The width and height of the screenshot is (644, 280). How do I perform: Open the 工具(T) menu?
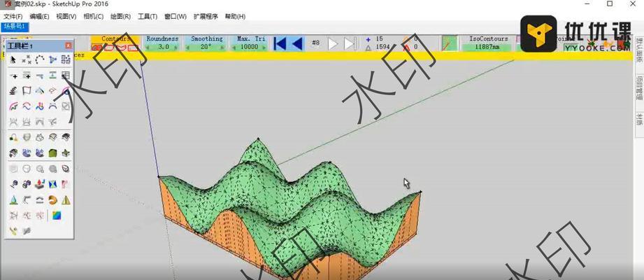[148, 16]
